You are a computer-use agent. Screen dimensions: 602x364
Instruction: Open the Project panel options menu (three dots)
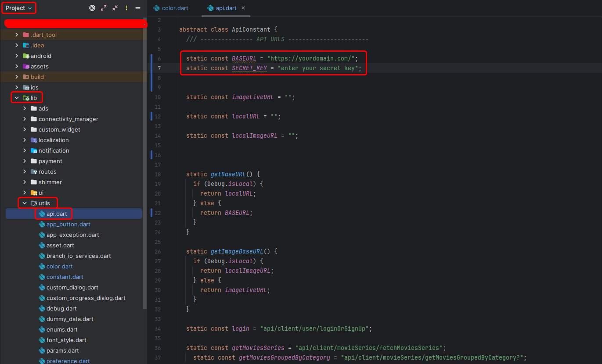coord(126,8)
